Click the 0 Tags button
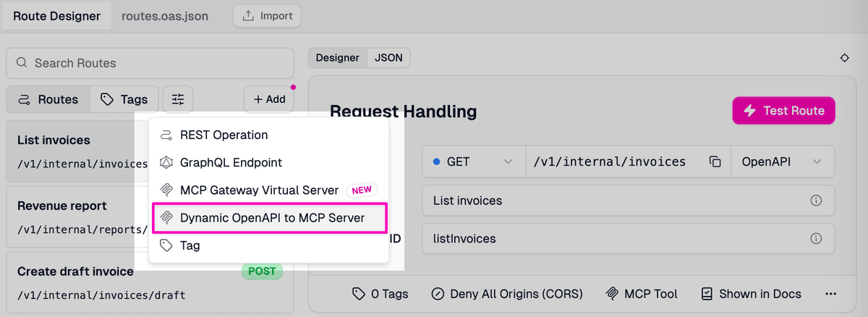This screenshot has width=868, height=317. click(x=380, y=294)
